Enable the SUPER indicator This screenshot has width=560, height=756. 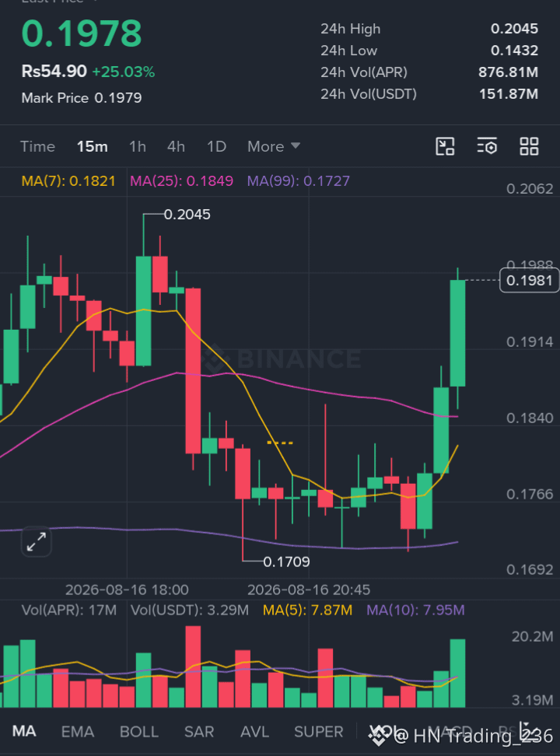(319, 732)
